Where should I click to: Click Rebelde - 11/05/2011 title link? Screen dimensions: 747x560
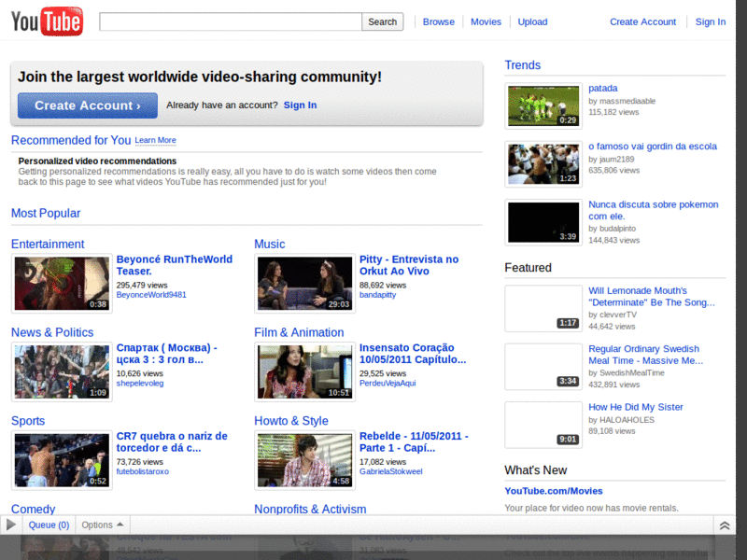[x=414, y=441]
